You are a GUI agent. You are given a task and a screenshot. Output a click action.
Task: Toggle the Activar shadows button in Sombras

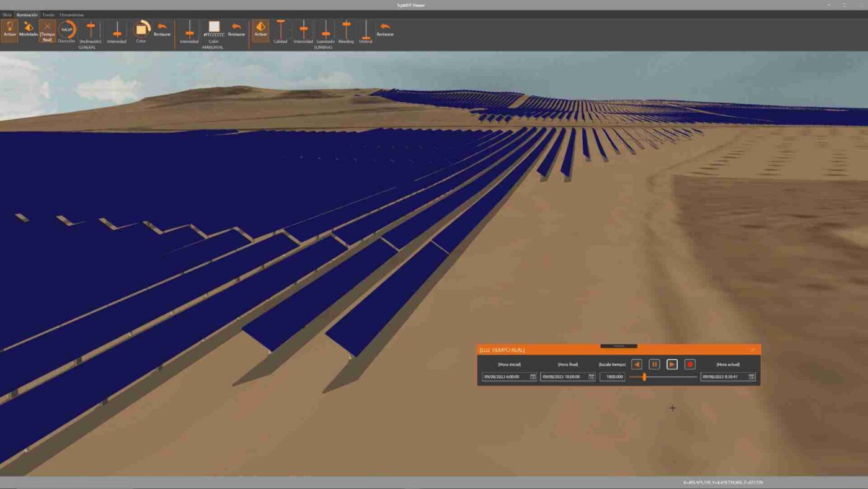(x=260, y=30)
